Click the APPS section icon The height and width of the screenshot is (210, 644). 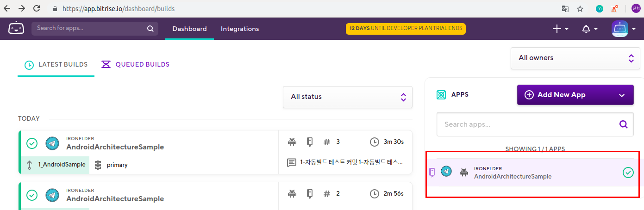(441, 95)
